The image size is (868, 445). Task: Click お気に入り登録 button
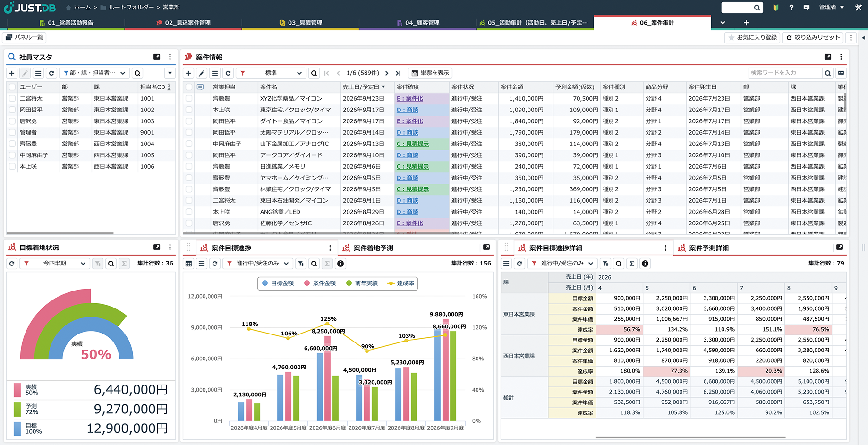coord(753,37)
